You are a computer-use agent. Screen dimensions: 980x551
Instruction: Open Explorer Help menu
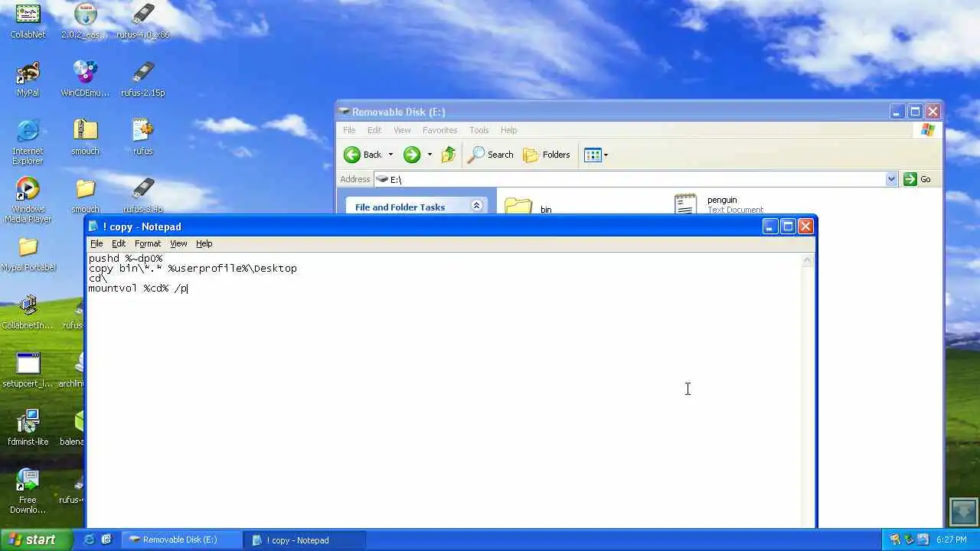coord(508,130)
